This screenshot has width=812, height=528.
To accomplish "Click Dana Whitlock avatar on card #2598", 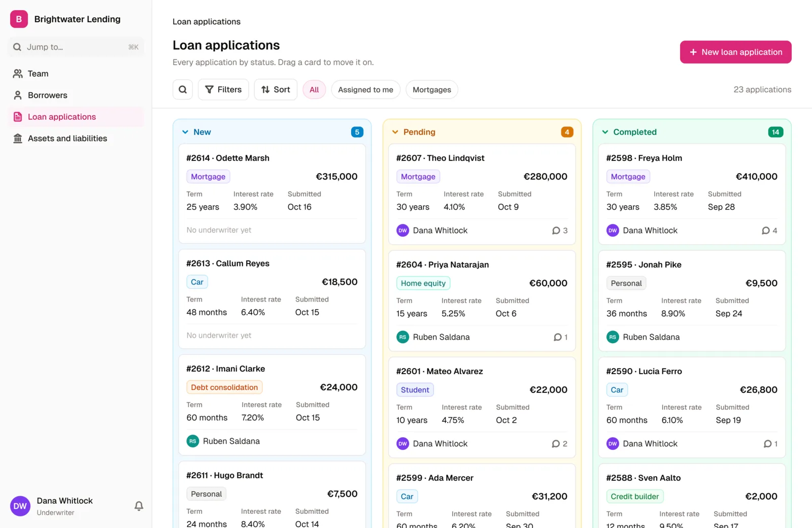I will (x=613, y=230).
